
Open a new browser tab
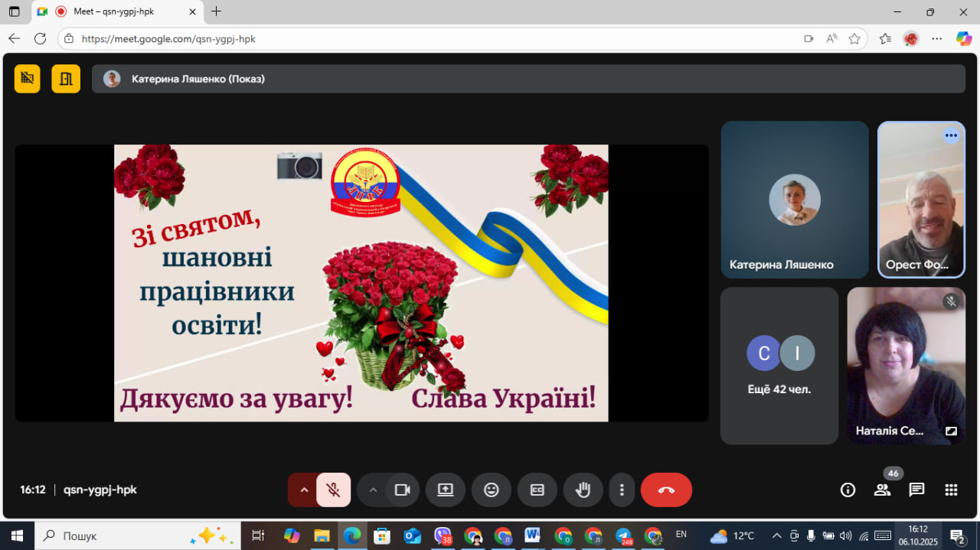pyautogui.click(x=217, y=11)
